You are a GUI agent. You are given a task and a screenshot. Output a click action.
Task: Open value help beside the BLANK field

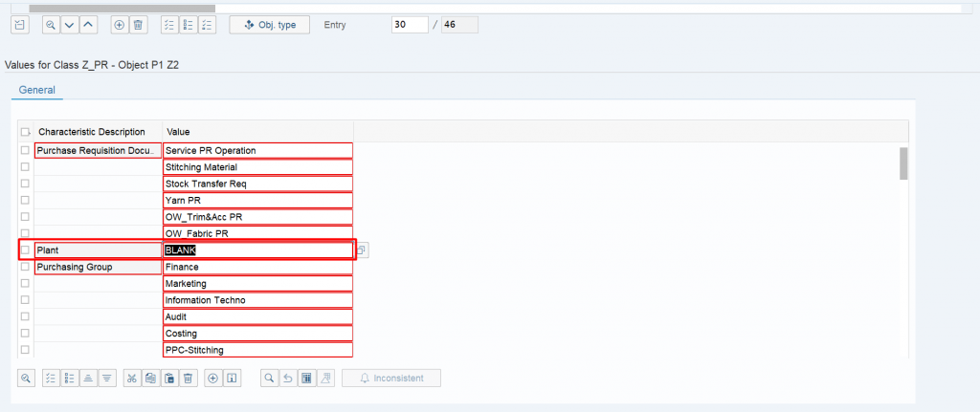(362, 250)
